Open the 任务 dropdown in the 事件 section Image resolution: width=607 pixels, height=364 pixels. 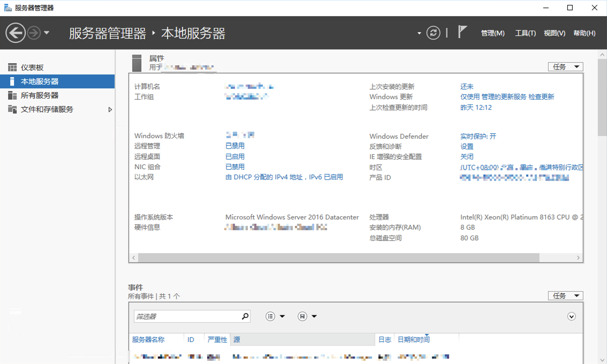(565, 296)
